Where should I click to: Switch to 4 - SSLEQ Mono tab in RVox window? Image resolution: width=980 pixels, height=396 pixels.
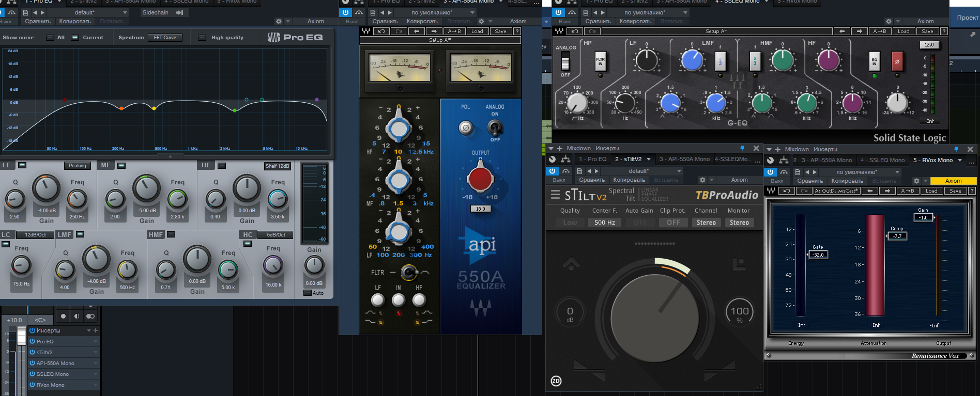882,160
